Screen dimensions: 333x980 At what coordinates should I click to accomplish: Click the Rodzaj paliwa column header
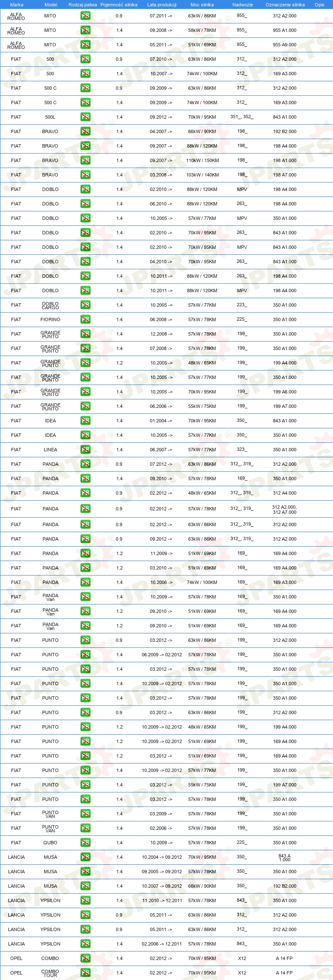coord(83,5)
